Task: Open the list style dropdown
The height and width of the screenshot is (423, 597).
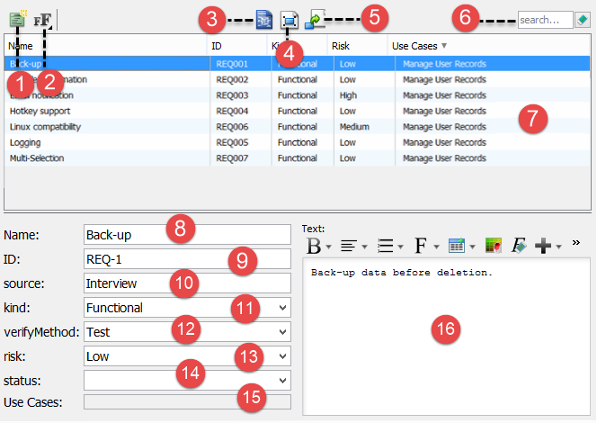Action: [400, 247]
